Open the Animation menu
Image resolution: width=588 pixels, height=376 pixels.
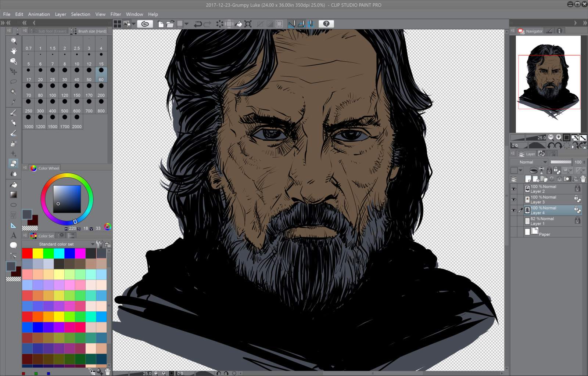click(x=39, y=14)
